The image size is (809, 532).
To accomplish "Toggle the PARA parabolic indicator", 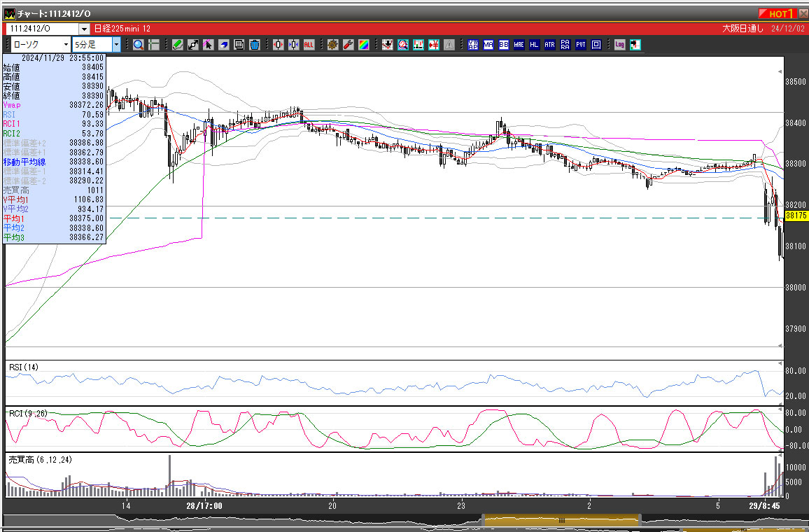I will (x=565, y=45).
